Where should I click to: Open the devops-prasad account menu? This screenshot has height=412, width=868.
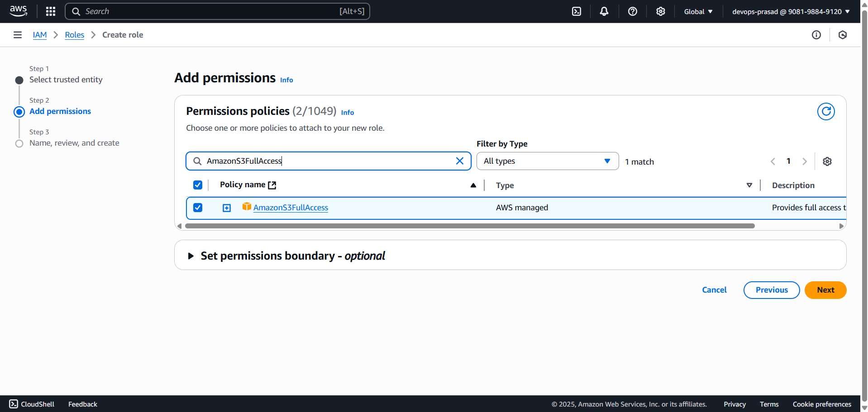(x=791, y=11)
